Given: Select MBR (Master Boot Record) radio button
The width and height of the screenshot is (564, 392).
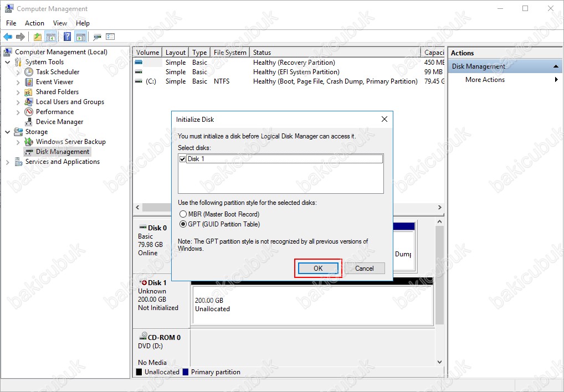Looking at the screenshot, I should [x=183, y=214].
